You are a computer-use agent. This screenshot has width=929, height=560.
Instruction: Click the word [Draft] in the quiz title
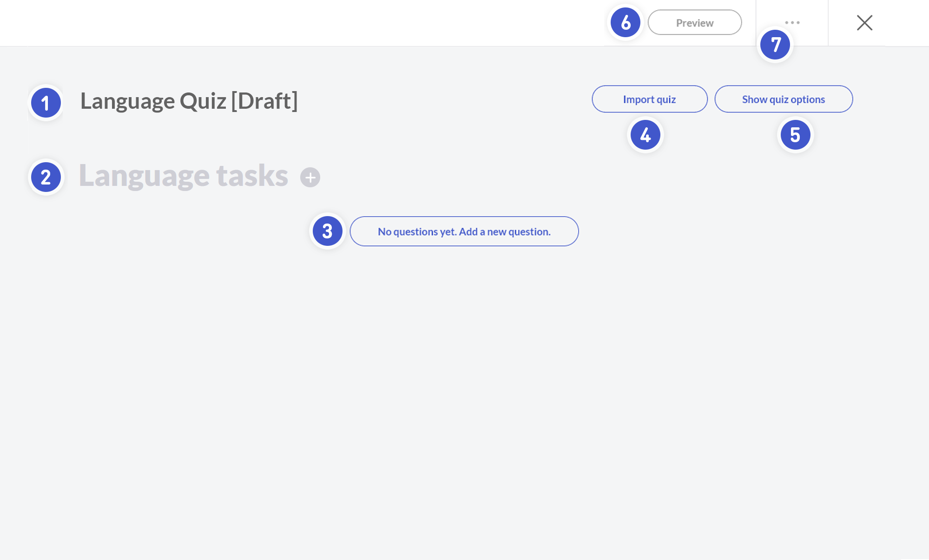(264, 101)
